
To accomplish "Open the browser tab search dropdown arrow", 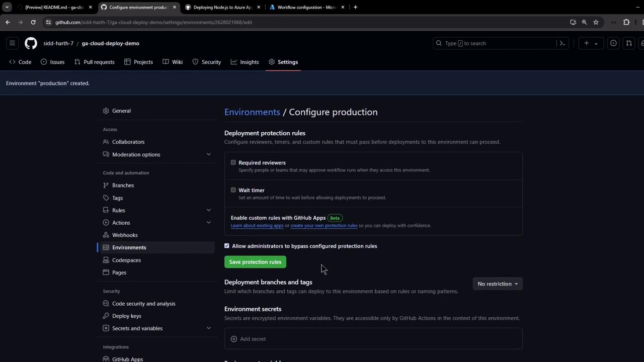I will (x=7, y=7).
